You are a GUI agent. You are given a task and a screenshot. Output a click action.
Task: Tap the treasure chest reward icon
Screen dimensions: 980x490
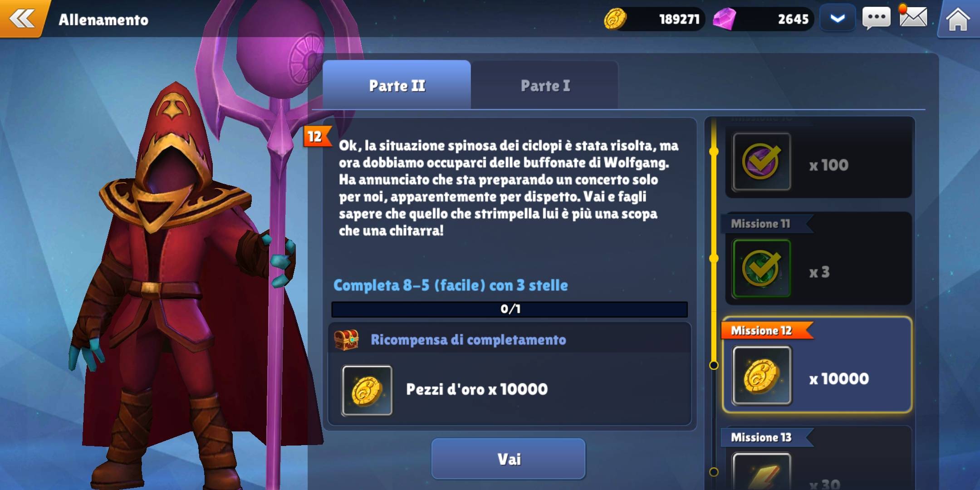346,340
